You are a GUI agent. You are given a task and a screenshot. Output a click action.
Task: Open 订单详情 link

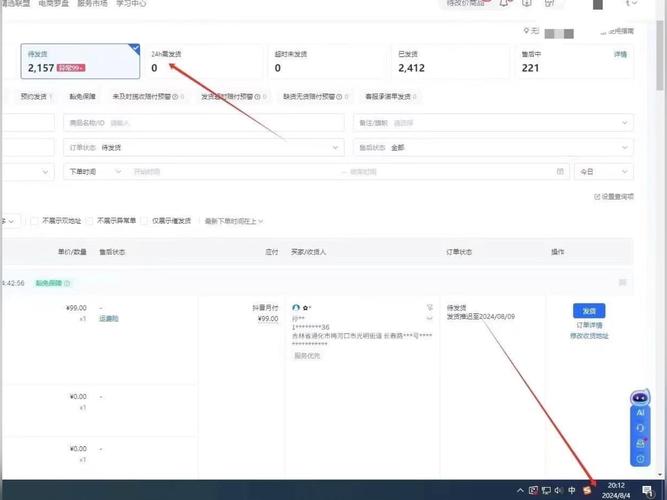[589, 325]
